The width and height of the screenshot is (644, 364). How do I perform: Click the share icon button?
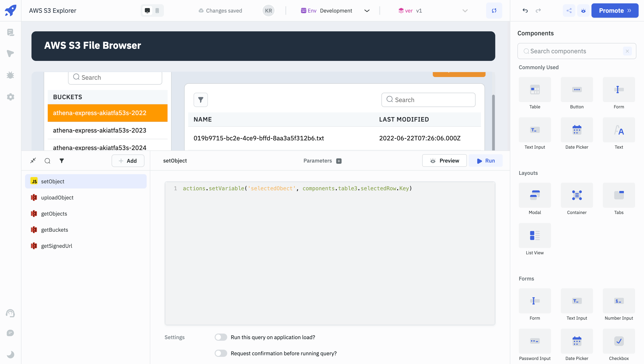[x=569, y=11]
